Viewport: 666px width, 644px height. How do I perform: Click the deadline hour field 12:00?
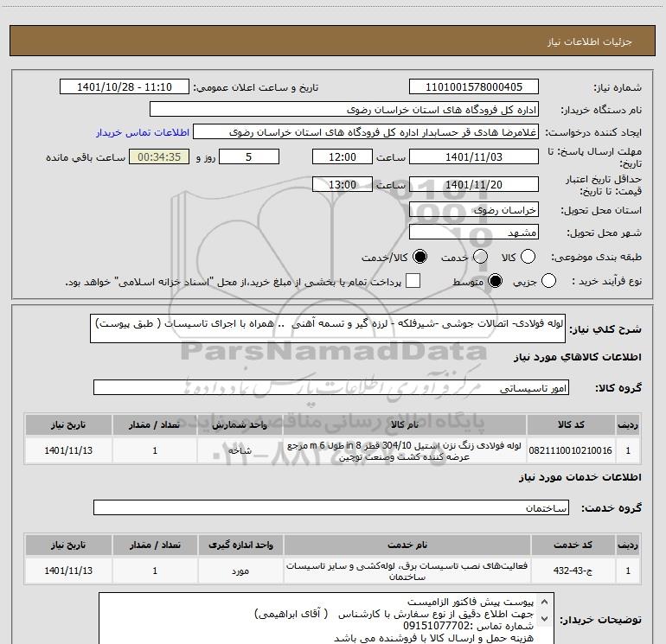(343, 156)
